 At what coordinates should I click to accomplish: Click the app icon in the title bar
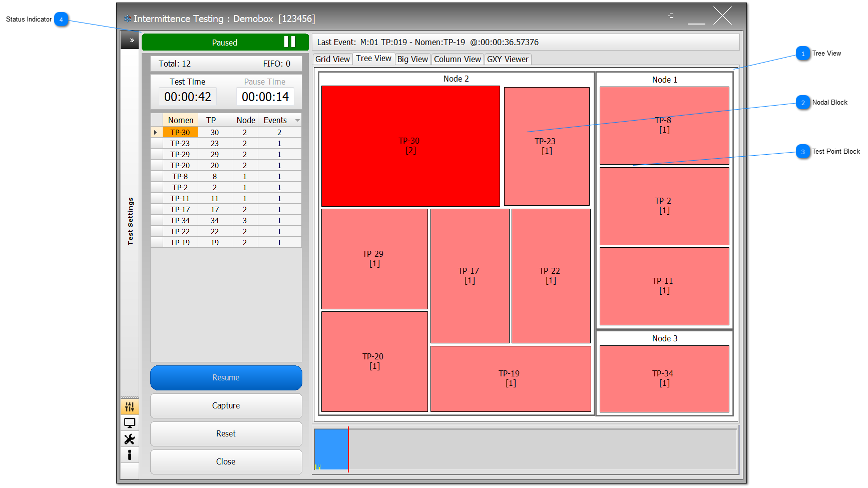pyautogui.click(x=128, y=19)
